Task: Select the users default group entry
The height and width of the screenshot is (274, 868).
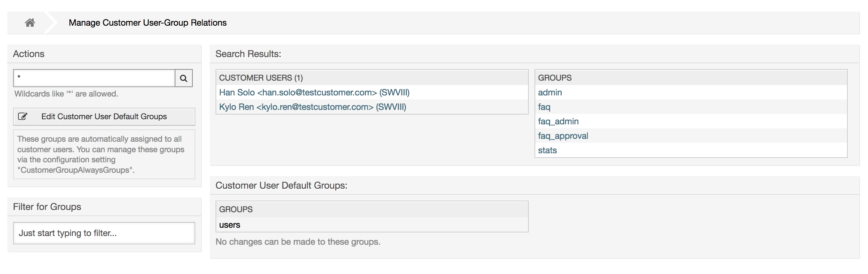Action: tap(230, 224)
